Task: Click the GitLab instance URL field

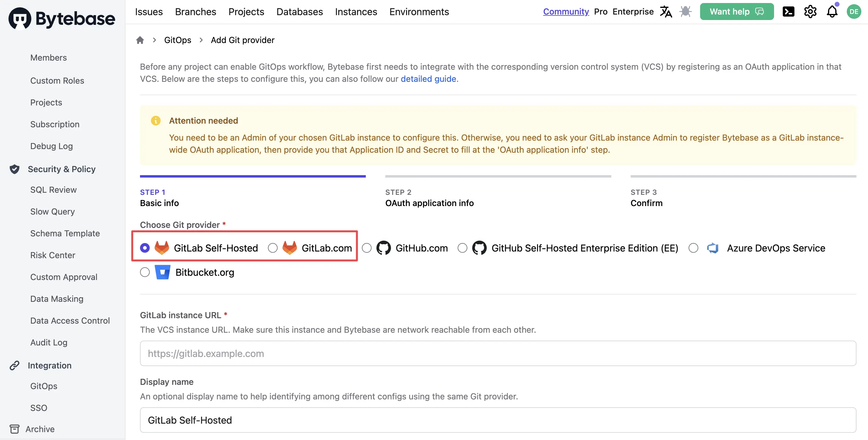Action: pos(498,353)
